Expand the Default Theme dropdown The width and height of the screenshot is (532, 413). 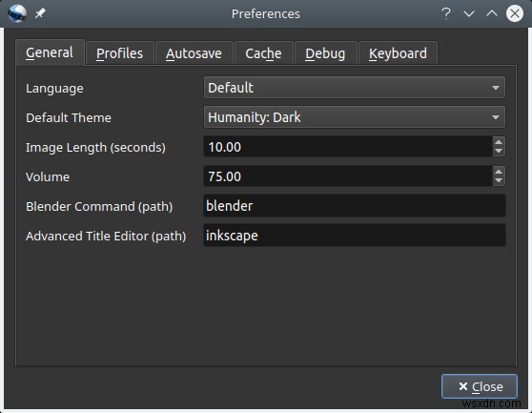point(355,117)
